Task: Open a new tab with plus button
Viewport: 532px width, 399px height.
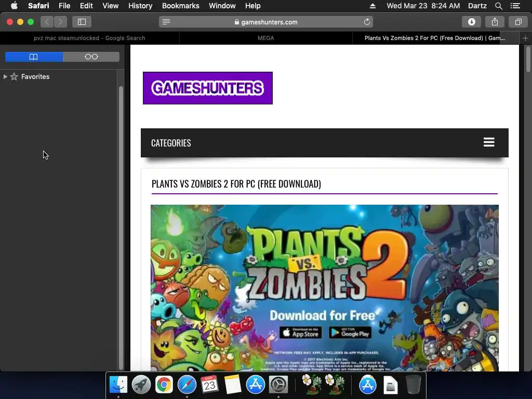Action: pos(525,38)
